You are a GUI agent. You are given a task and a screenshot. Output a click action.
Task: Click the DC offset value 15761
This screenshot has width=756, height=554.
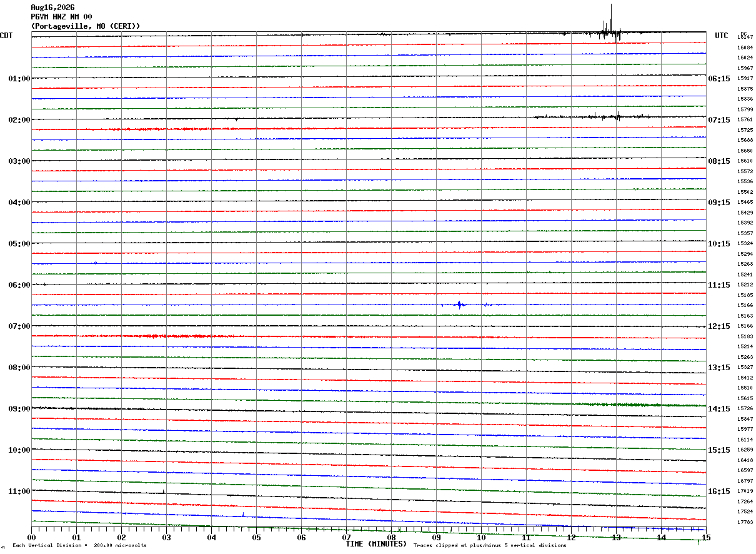[x=745, y=120]
